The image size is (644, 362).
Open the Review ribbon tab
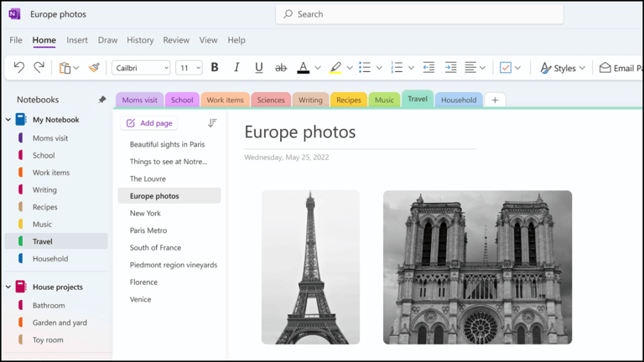pyautogui.click(x=176, y=40)
